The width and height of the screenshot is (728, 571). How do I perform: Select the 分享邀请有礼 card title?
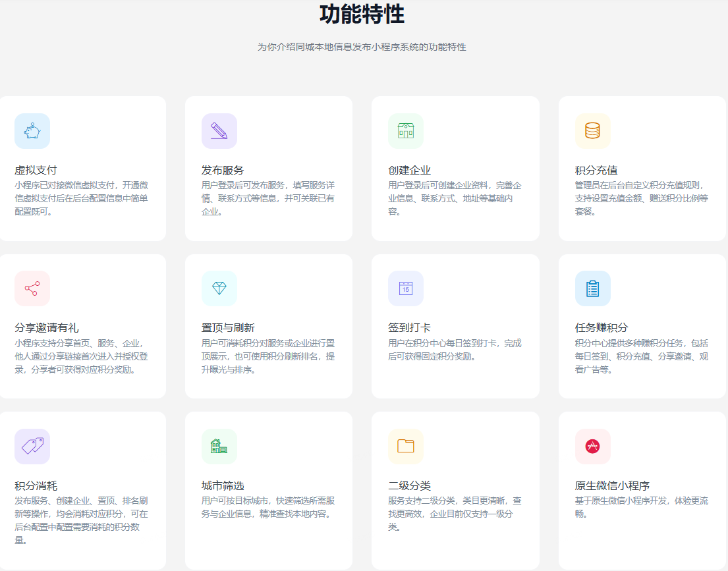pyautogui.click(x=46, y=328)
